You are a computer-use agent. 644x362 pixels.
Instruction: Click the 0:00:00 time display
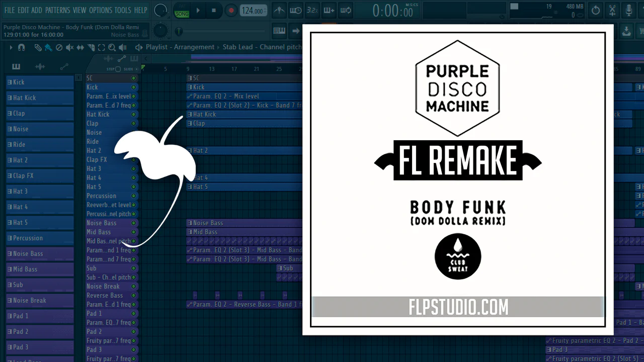[393, 11]
